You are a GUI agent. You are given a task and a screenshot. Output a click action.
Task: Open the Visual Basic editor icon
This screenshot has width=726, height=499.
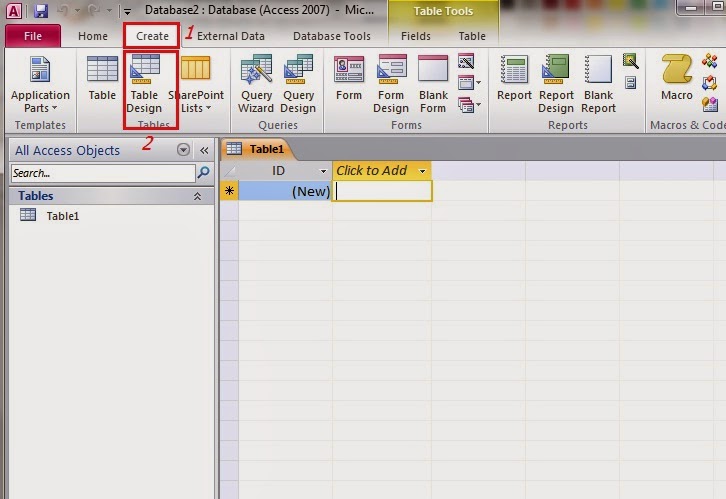click(709, 105)
